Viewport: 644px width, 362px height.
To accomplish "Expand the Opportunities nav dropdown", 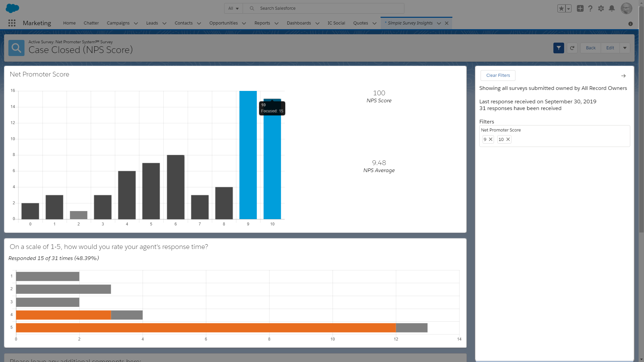I will pos(244,23).
